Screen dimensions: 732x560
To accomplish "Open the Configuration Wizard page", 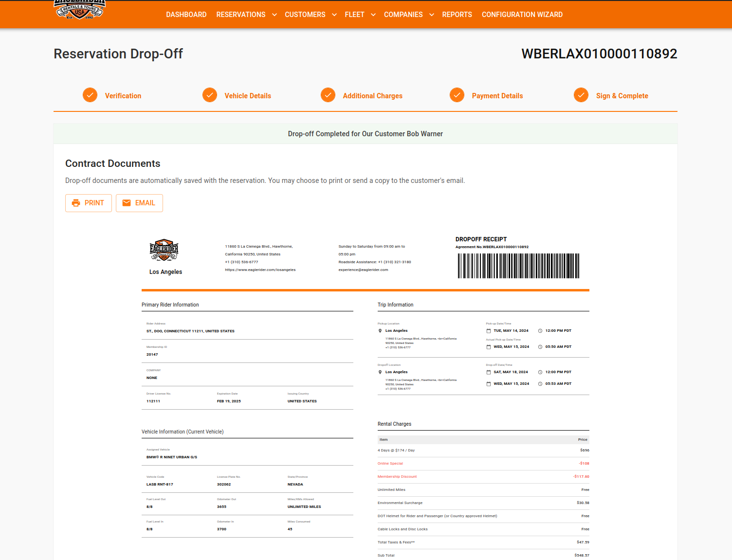I will pos(522,15).
